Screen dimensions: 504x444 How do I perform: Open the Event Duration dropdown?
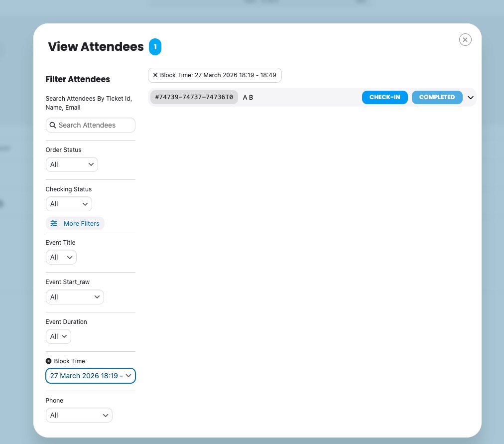pyautogui.click(x=58, y=336)
